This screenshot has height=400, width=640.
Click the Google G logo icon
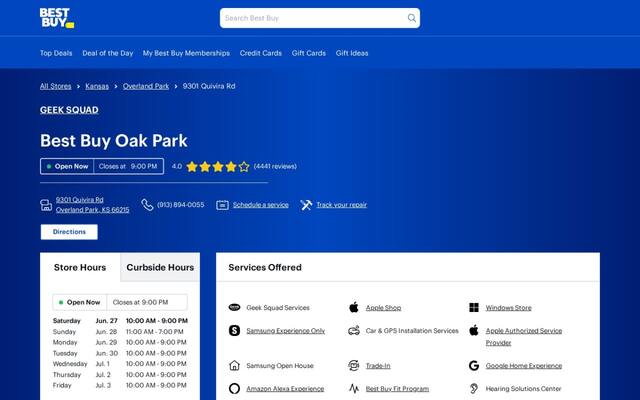pos(474,365)
